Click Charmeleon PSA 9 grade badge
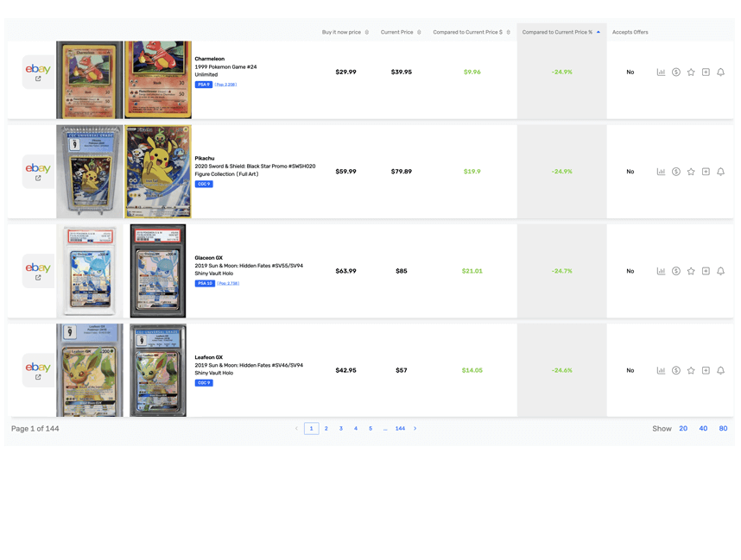 [x=204, y=85]
